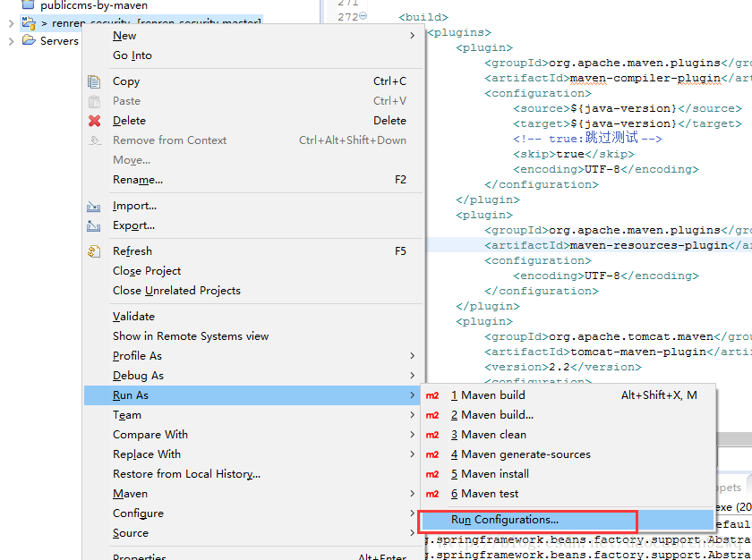The width and height of the screenshot is (752, 560).
Task: Choose Refresh from the context menu
Action: [253, 251]
